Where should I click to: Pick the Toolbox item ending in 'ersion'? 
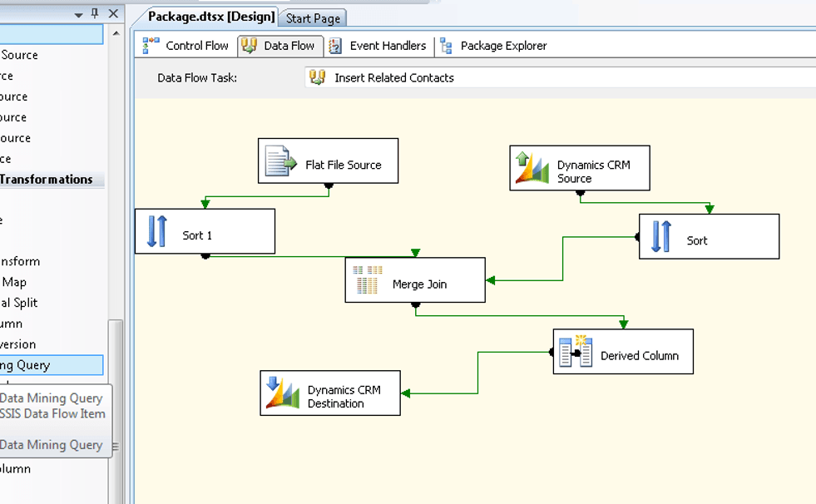coord(18,344)
